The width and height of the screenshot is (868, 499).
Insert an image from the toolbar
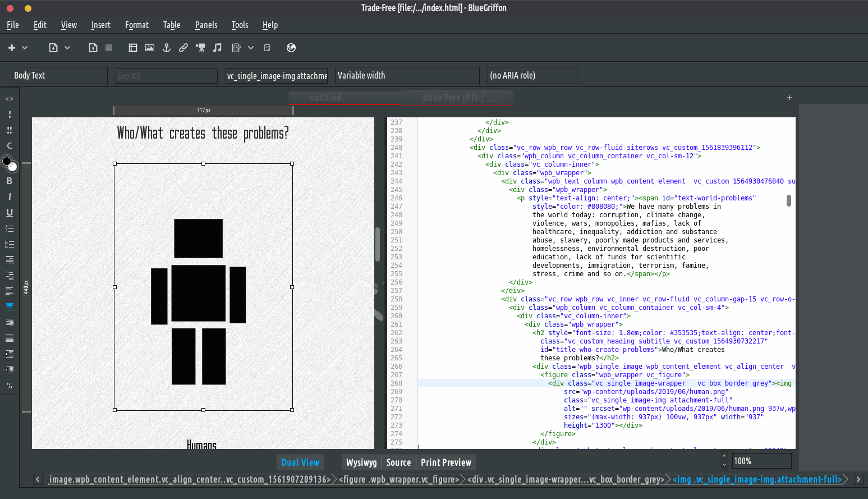[x=150, y=48]
